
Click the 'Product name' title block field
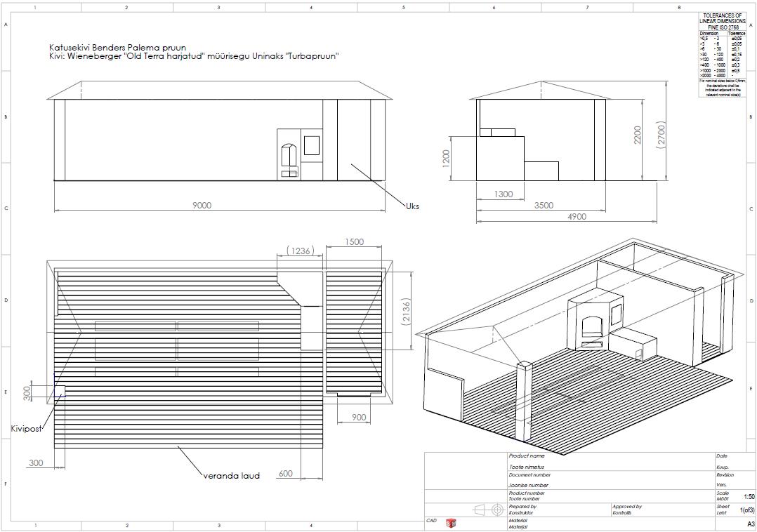(527, 456)
